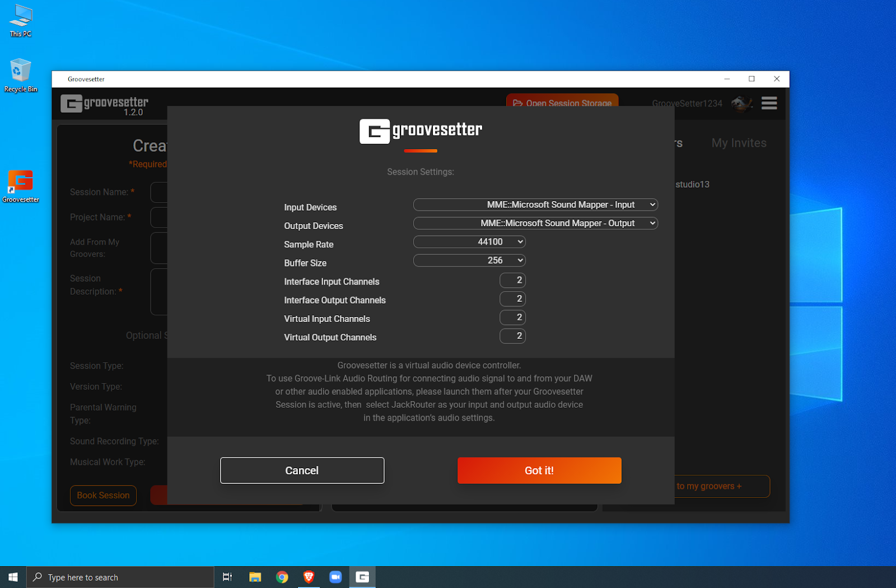Click the Sound Recording Type label
This screenshot has width=896, height=588.
coord(114,441)
